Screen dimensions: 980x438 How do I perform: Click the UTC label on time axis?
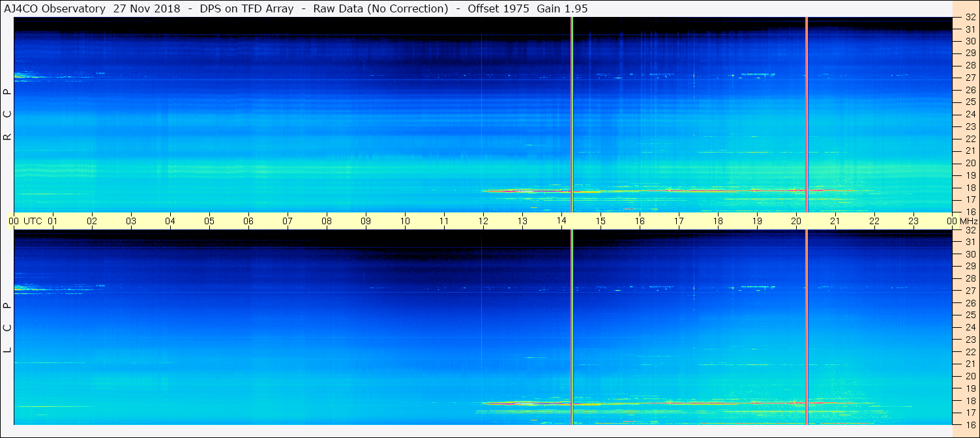pyautogui.click(x=33, y=221)
